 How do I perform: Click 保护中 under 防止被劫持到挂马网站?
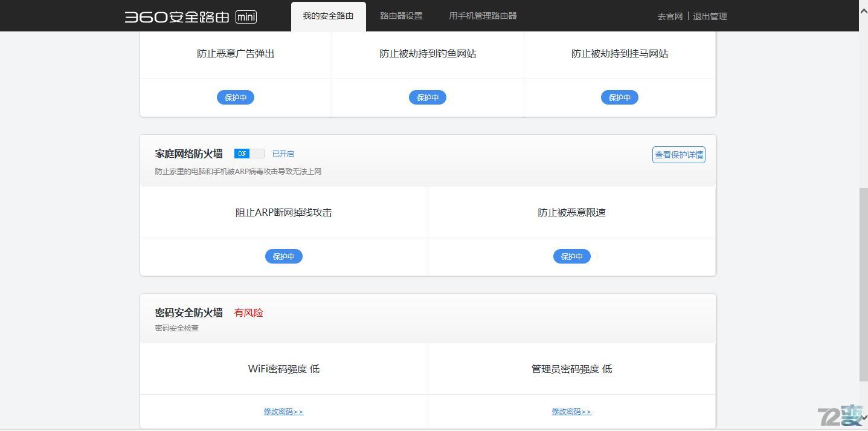coord(619,97)
